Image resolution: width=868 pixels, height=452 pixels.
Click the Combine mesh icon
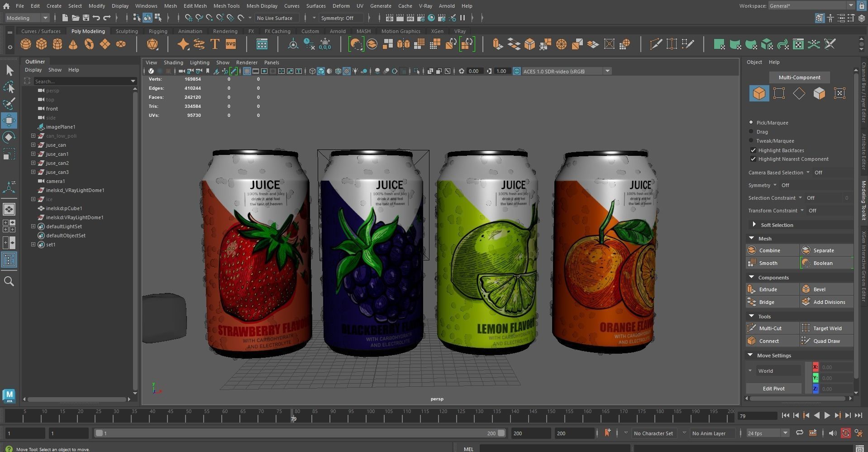pyautogui.click(x=752, y=250)
